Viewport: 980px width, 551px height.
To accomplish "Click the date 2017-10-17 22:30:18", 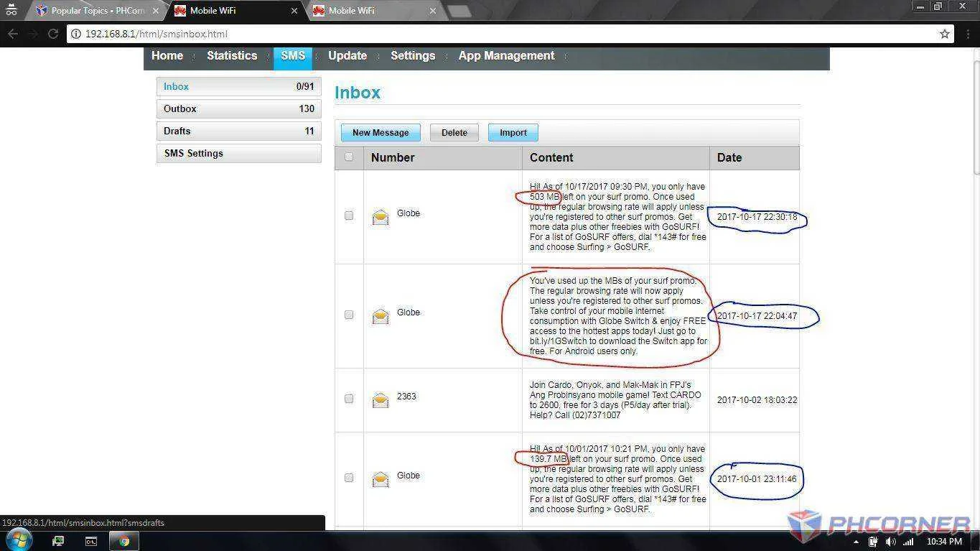I will point(757,217).
